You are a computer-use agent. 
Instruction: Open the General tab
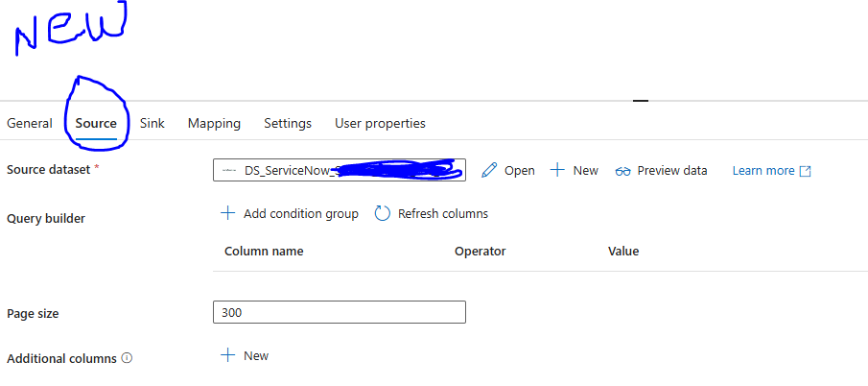point(30,123)
